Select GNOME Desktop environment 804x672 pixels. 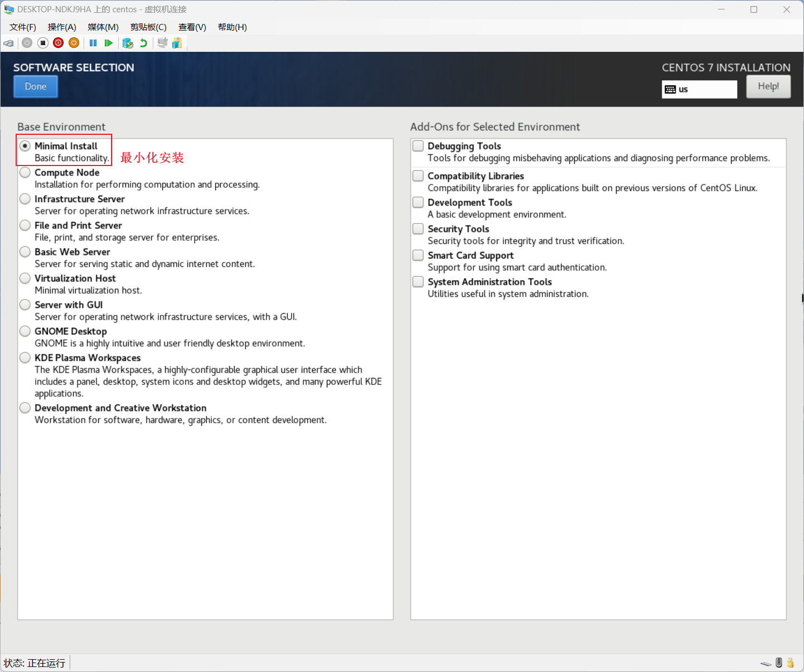click(x=25, y=331)
